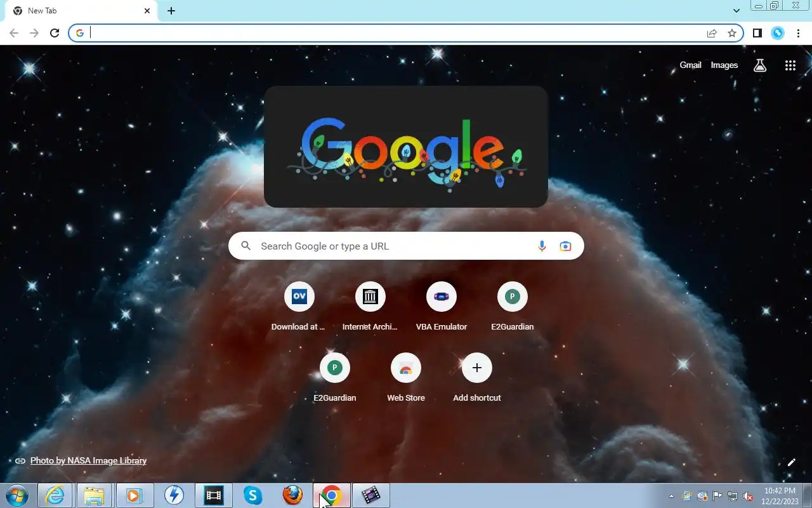
Task: Open the Internet Archive shortcut
Action: tap(370, 307)
